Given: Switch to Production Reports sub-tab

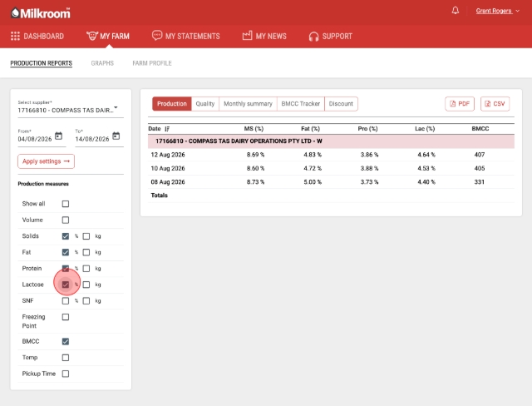Looking at the screenshot, I should pos(41,63).
